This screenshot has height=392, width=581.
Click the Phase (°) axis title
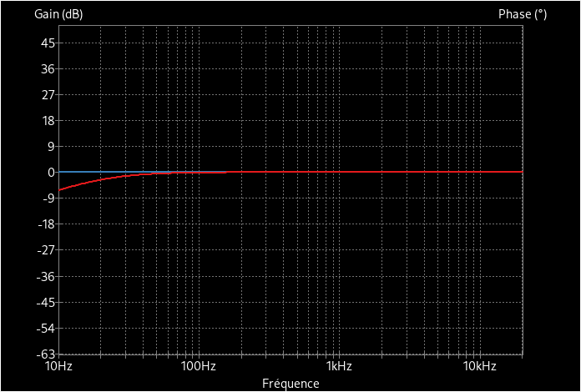[522, 14]
